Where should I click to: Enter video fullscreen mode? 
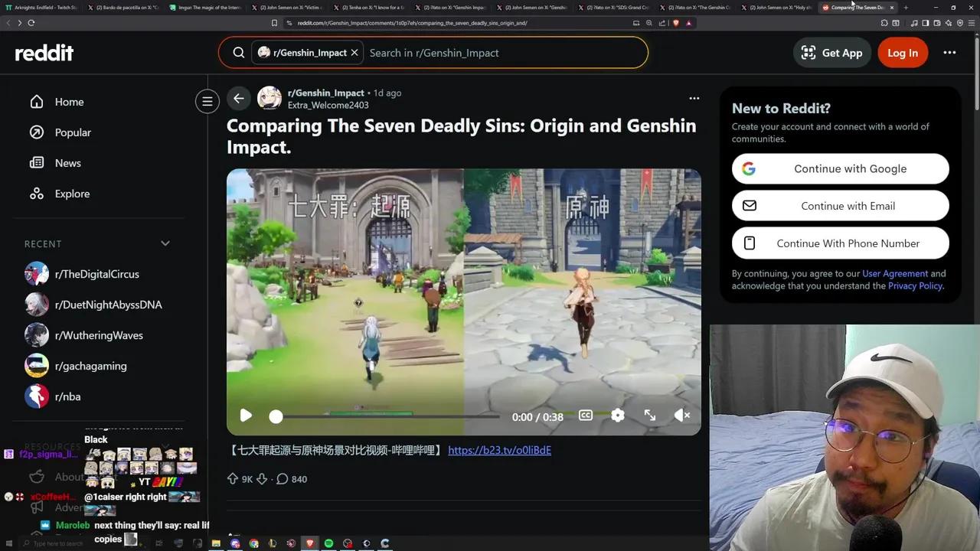pos(650,416)
